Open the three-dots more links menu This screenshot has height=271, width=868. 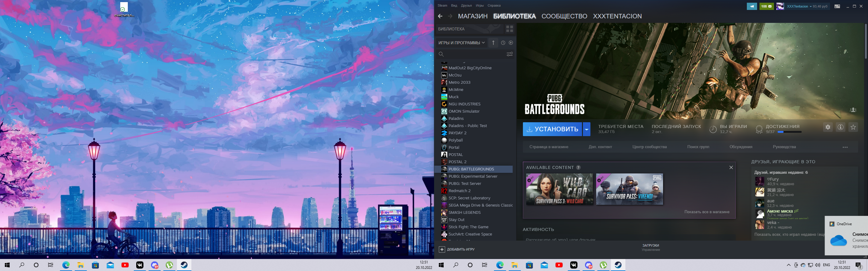pyautogui.click(x=845, y=147)
